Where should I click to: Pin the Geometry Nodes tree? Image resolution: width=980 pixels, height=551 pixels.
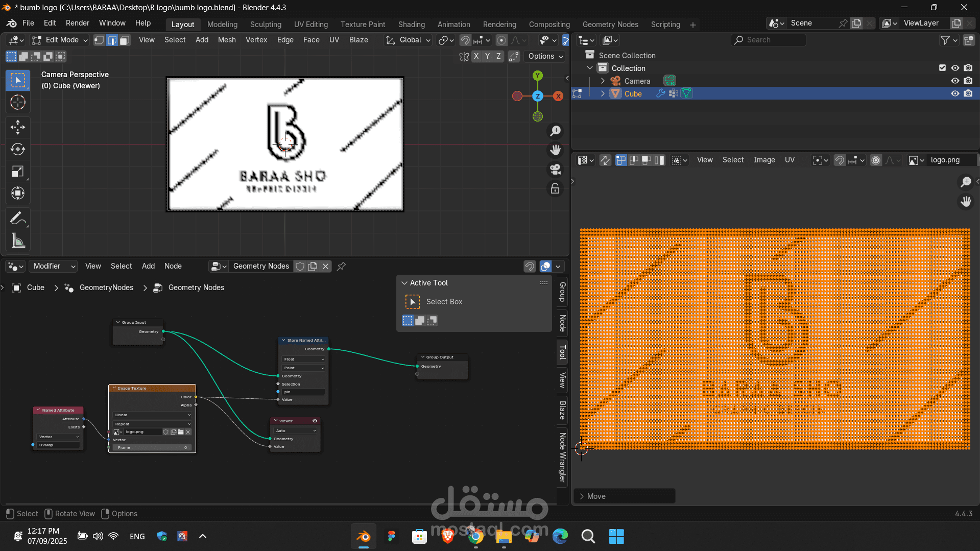pyautogui.click(x=342, y=266)
